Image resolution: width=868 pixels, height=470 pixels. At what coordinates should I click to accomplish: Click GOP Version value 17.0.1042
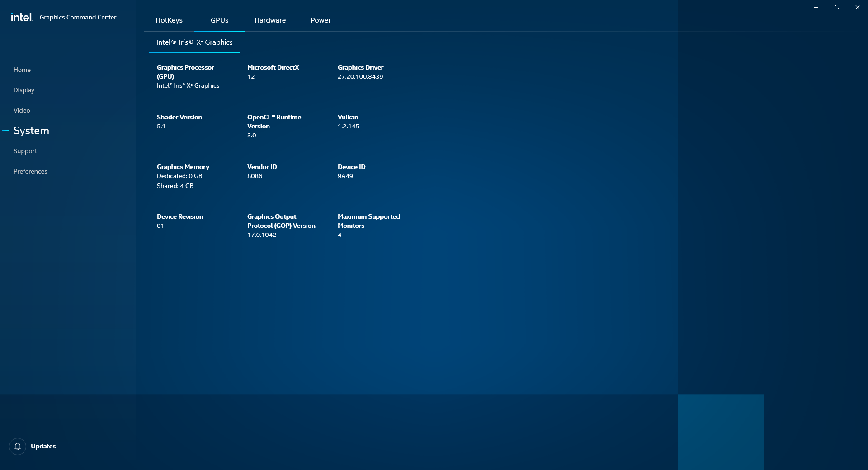pyautogui.click(x=262, y=235)
